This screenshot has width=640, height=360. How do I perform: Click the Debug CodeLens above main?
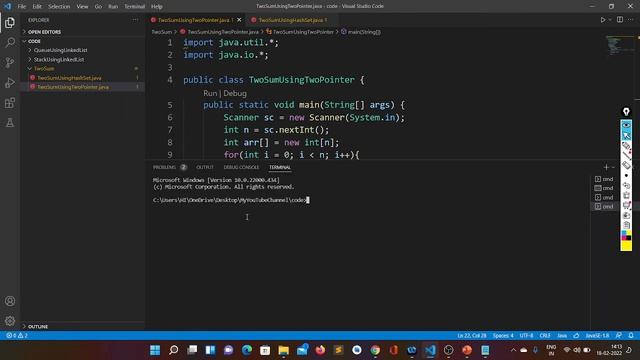(x=235, y=93)
